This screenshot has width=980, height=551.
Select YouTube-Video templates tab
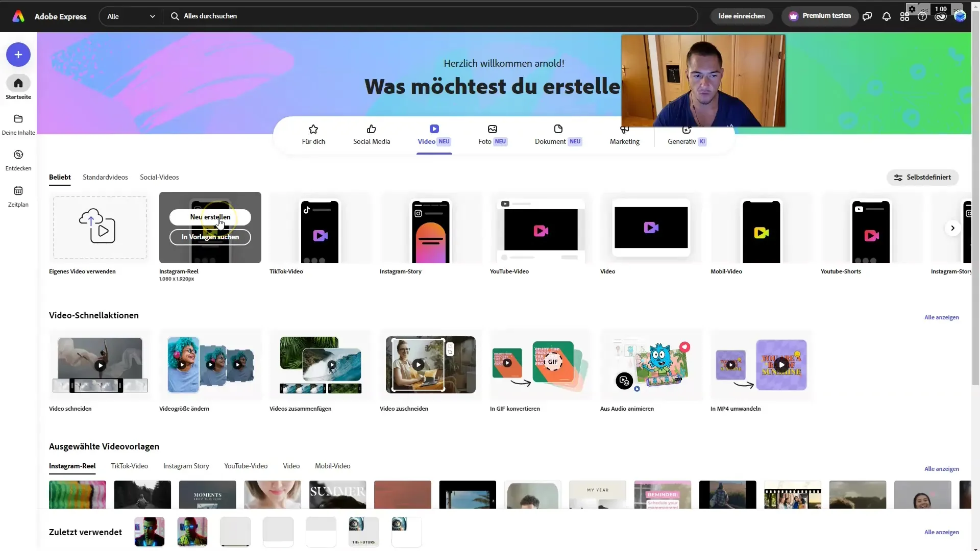coord(246,466)
